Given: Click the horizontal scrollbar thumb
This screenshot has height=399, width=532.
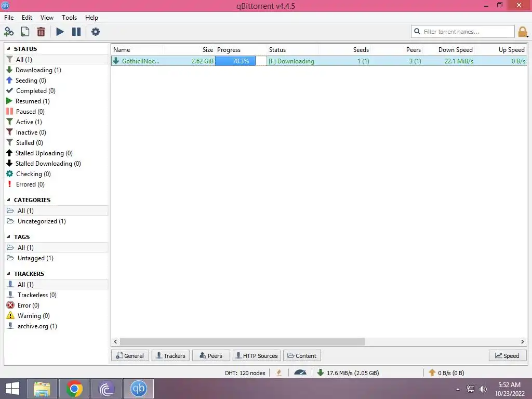Looking at the screenshot, I should click(x=242, y=341).
